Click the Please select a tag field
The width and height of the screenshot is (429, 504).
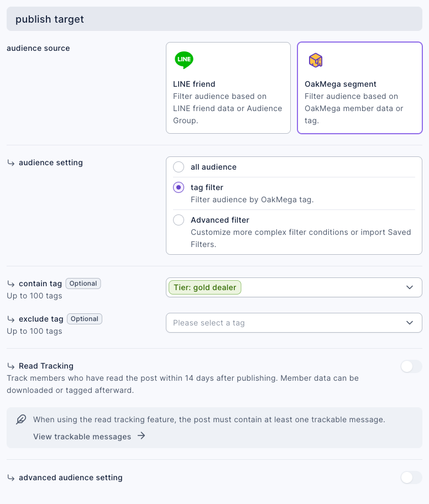click(294, 323)
